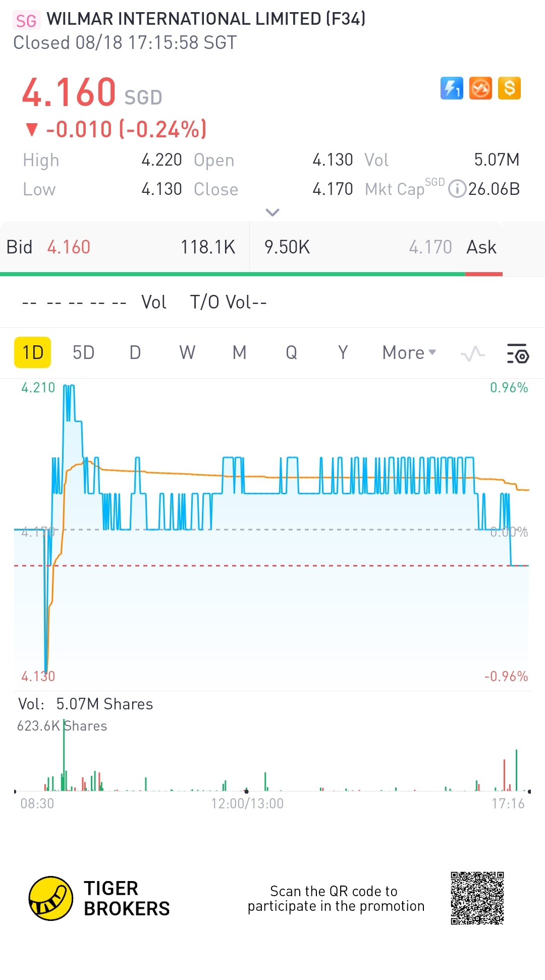Switch to the 5D chart tab
545x980 pixels.
pyautogui.click(x=83, y=352)
